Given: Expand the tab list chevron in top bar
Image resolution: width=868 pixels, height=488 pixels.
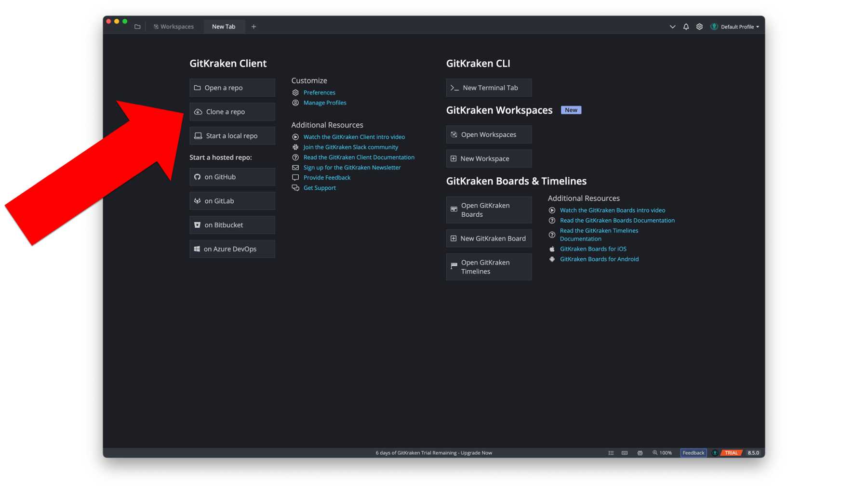Looking at the screenshot, I should [672, 26].
